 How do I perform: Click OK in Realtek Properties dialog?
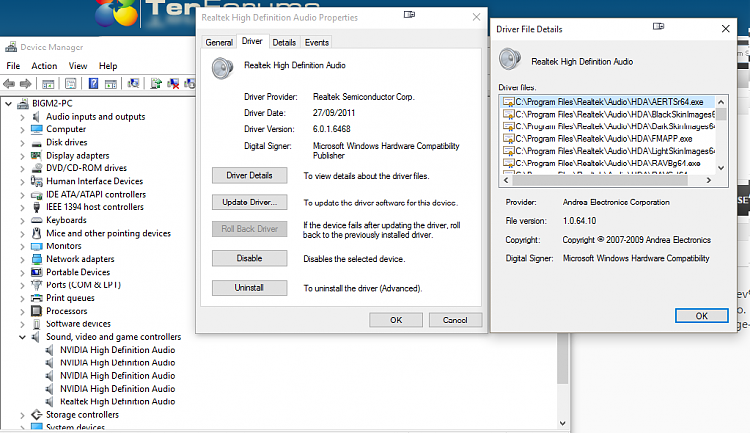(x=396, y=320)
